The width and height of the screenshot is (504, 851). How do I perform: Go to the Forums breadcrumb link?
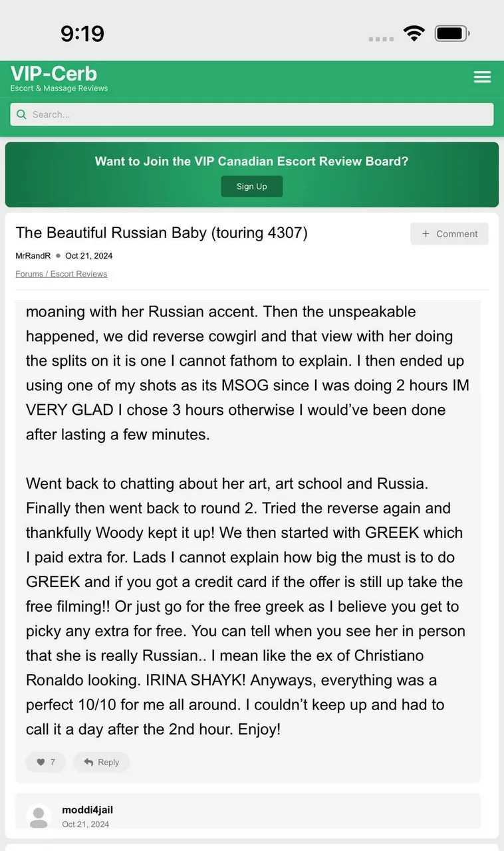30,274
